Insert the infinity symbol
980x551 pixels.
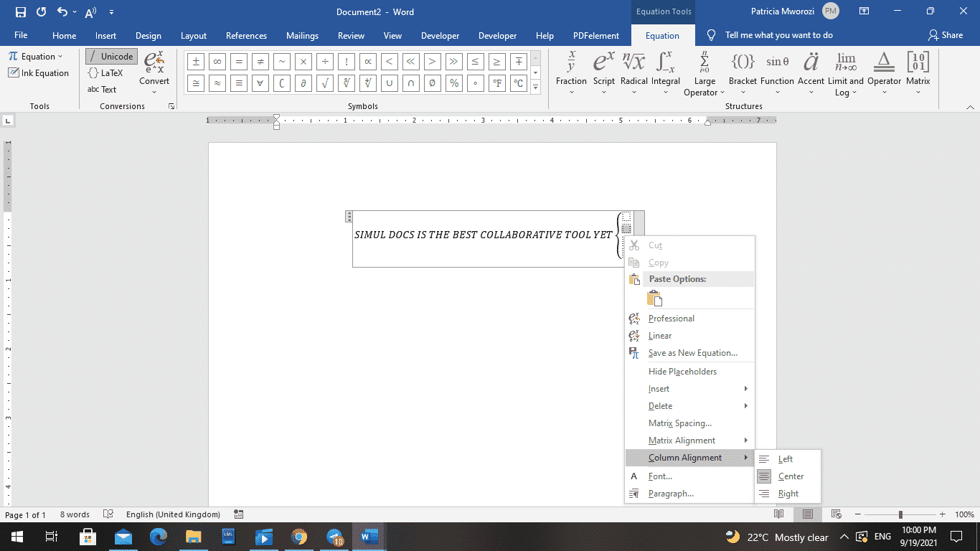click(217, 62)
